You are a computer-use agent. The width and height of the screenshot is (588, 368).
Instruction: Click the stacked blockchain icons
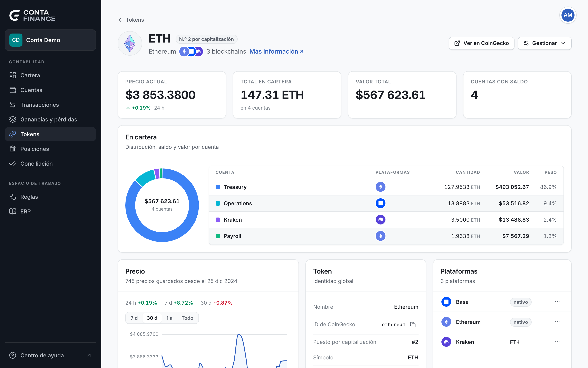191,52
